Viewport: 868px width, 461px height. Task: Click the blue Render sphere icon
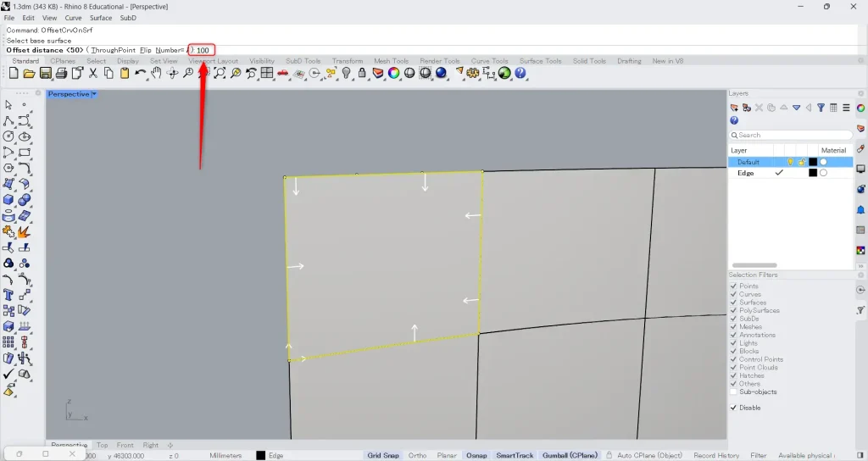click(x=441, y=73)
